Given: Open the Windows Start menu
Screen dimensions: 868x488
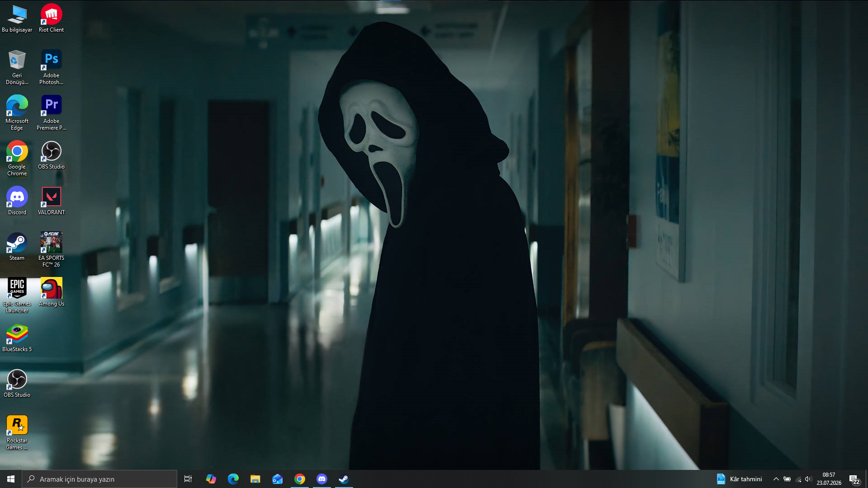Looking at the screenshot, I should 11,479.
